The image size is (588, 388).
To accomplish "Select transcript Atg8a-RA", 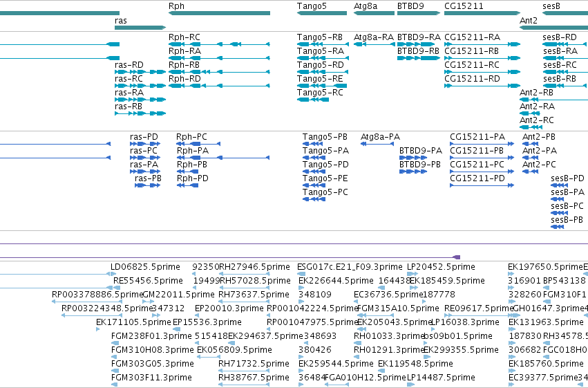I will (374, 37).
